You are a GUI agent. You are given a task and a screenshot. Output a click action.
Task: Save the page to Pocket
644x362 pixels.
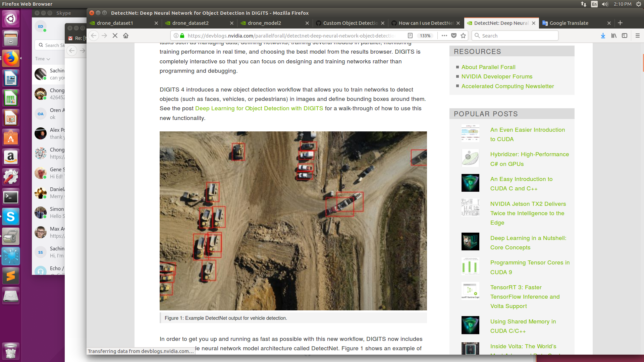click(x=454, y=35)
